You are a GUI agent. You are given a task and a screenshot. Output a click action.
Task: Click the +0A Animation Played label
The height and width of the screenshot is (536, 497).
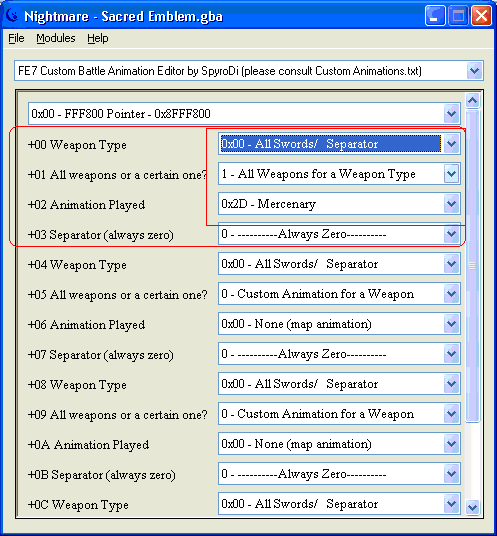tap(88, 445)
